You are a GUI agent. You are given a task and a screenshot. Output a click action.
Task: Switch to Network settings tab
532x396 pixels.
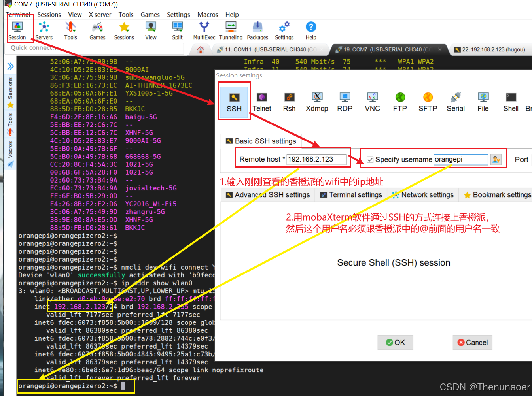[x=423, y=195]
